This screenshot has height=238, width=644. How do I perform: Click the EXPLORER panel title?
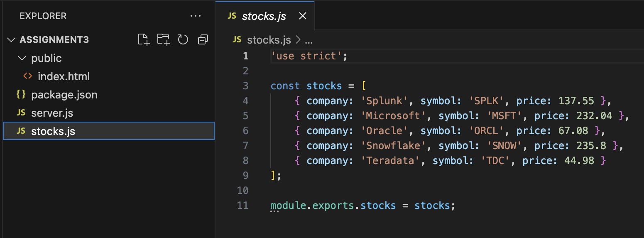point(43,16)
